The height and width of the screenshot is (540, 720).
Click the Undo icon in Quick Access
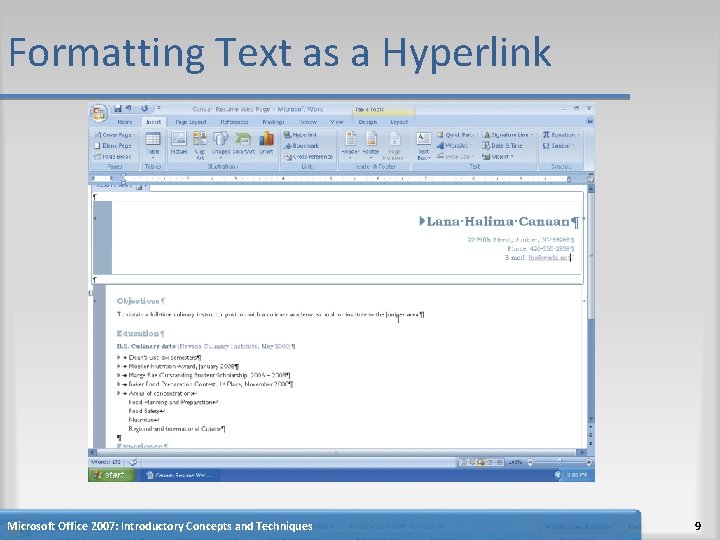point(129,108)
